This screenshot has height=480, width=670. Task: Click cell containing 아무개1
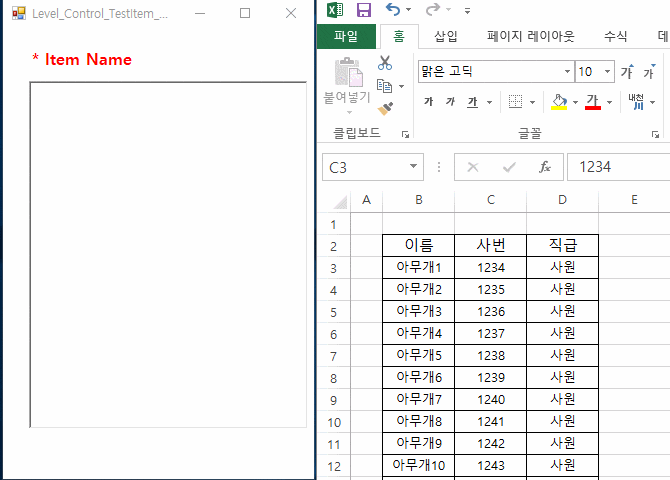(419, 268)
